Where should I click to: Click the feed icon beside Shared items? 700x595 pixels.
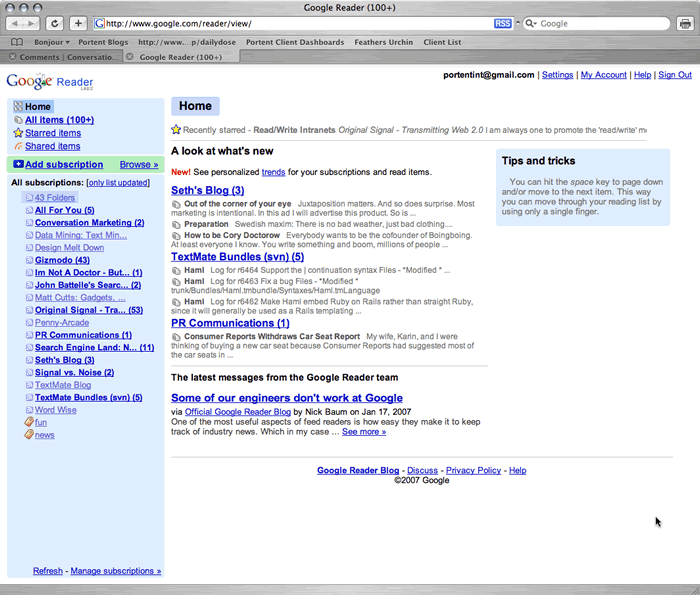point(18,146)
